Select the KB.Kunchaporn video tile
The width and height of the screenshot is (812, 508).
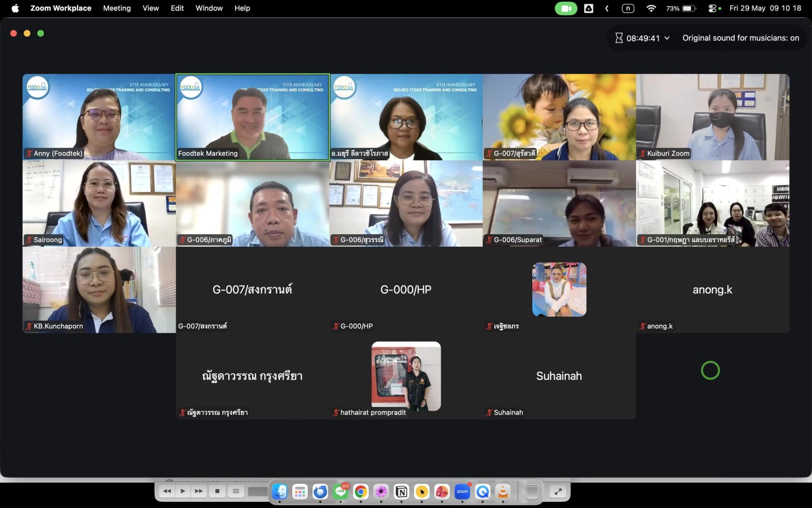(99, 290)
